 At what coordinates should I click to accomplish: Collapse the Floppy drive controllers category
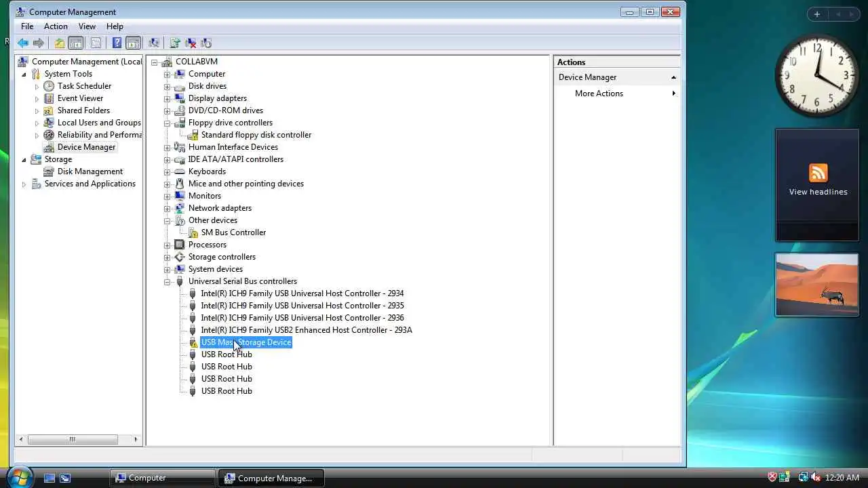pos(167,123)
